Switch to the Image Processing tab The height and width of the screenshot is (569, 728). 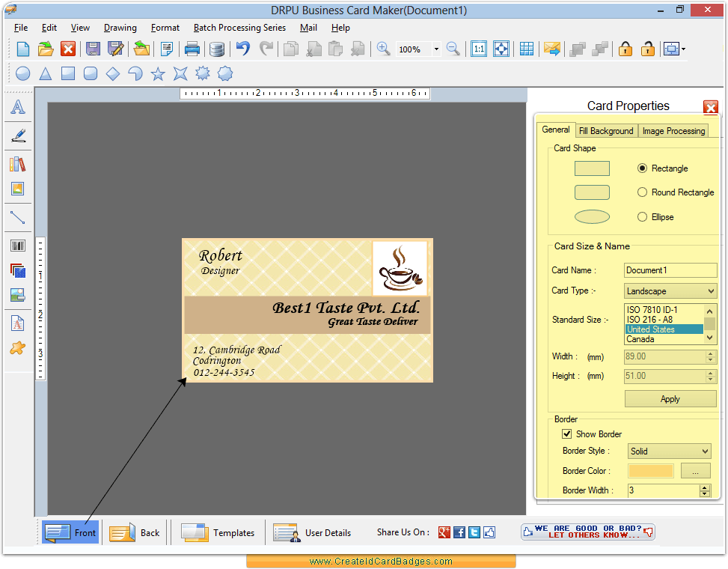coord(673,131)
